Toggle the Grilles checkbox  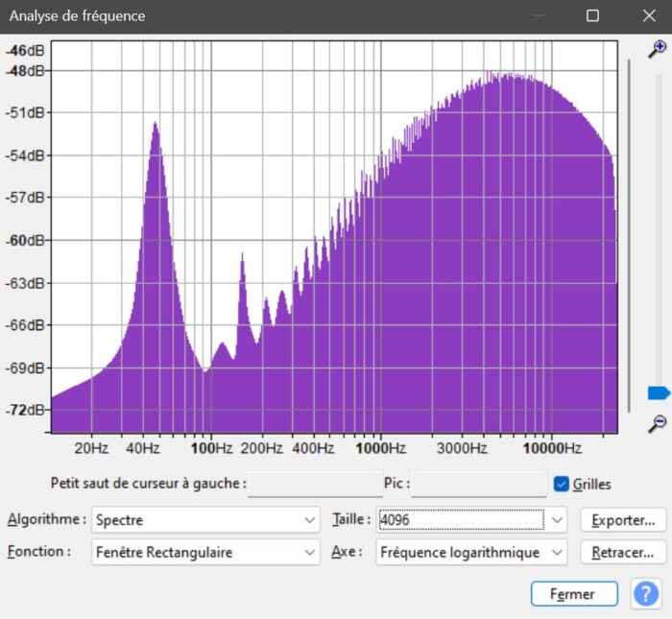[561, 484]
